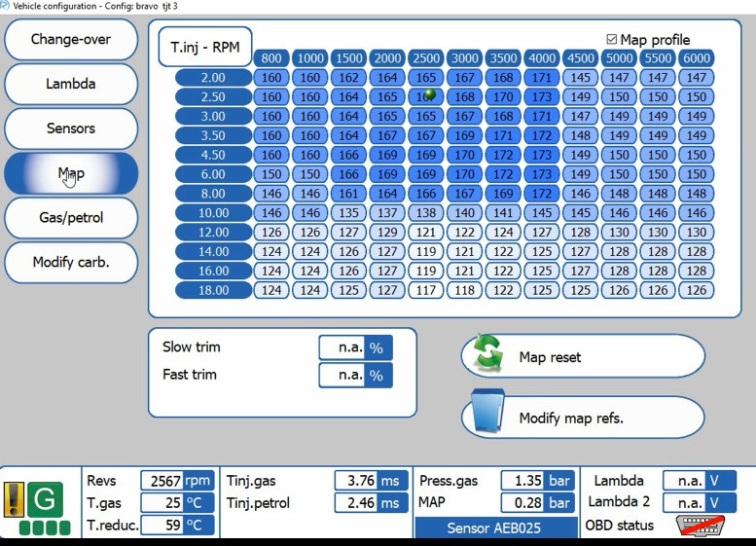Screen dimensions: 756x546
Task: Click the app icon in the title bar
Action: pyautogui.click(x=4, y=6)
